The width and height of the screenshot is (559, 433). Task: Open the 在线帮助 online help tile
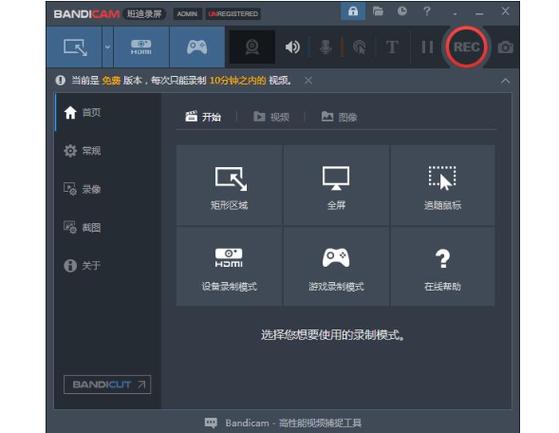coord(443,266)
